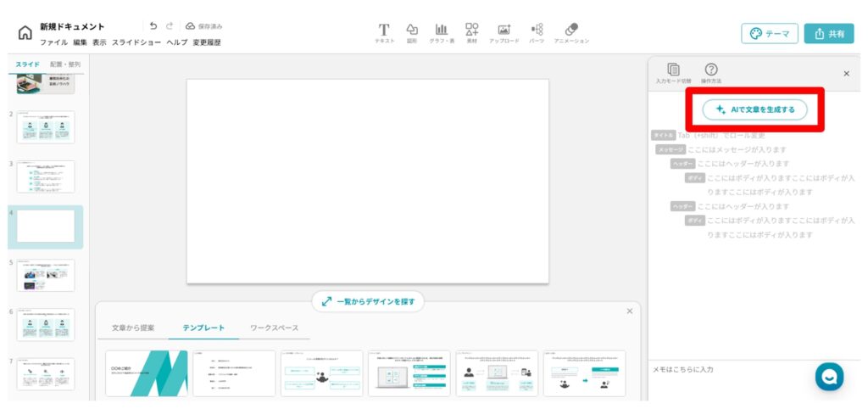Image resolution: width=868 pixels, height=420 pixels.
Task: Open the テーマ theme palette button
Action: coord(770,33)
